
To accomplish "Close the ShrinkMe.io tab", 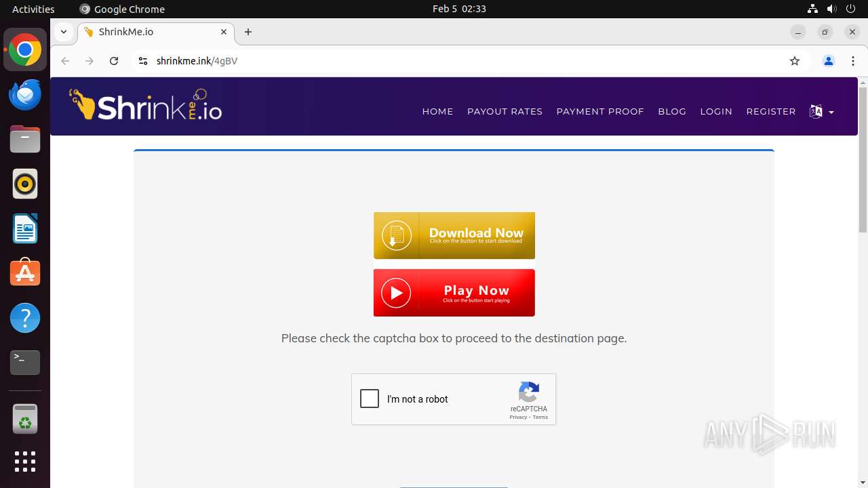I will 224,32.
